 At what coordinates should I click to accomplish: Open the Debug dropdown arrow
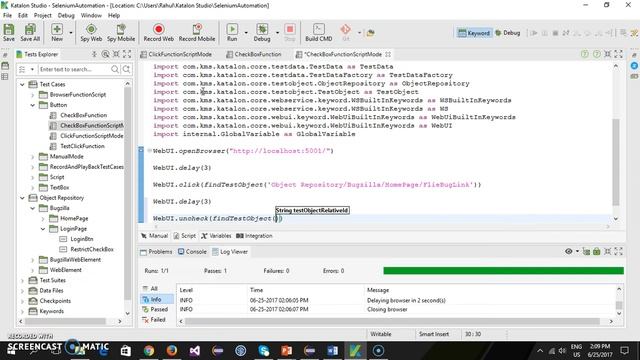click(x=277, y=33)
